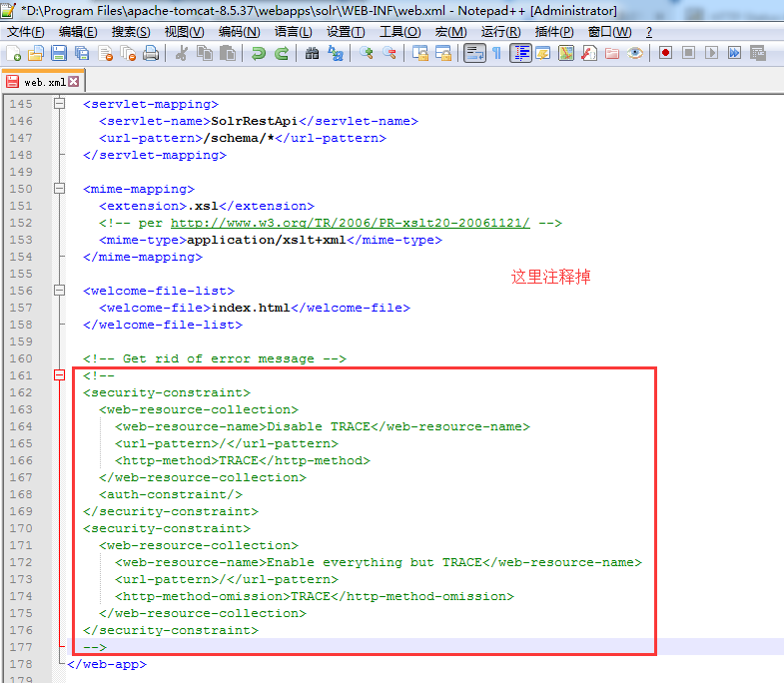
Task: Undo the last edit
Action: [259, 53]
